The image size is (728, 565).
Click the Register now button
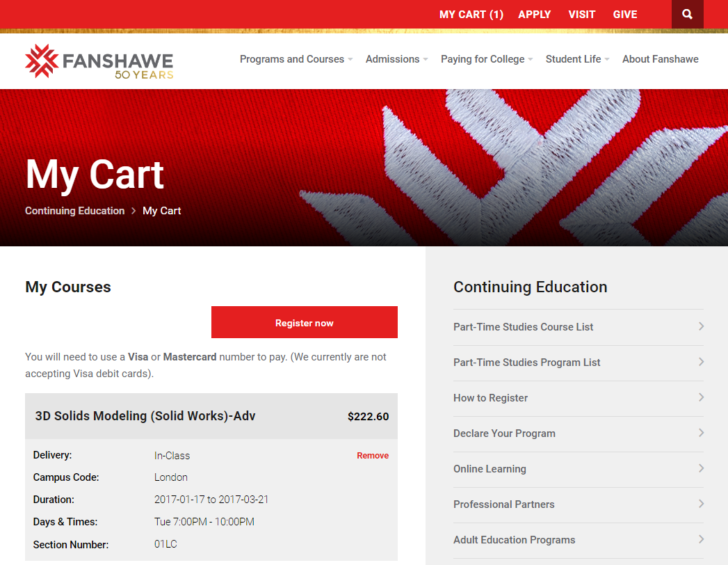(x=304, y=322)
